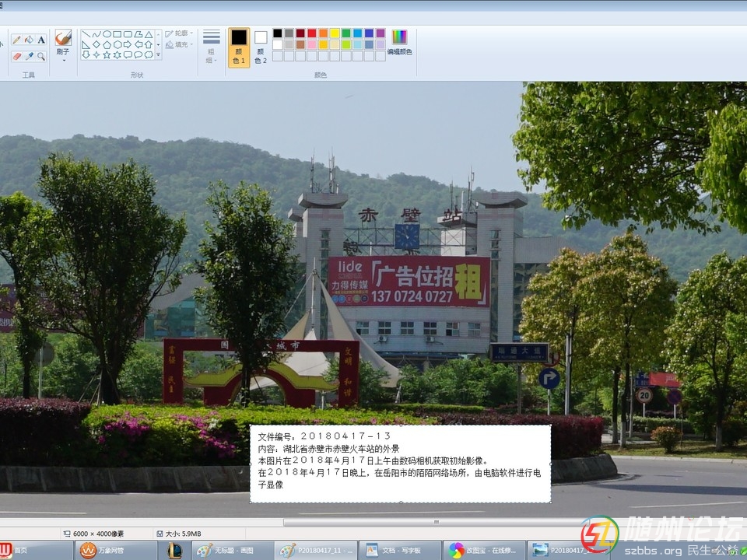Pick the red color swatch
Viewport: 747px width, 560px height.
coord(312,33)
